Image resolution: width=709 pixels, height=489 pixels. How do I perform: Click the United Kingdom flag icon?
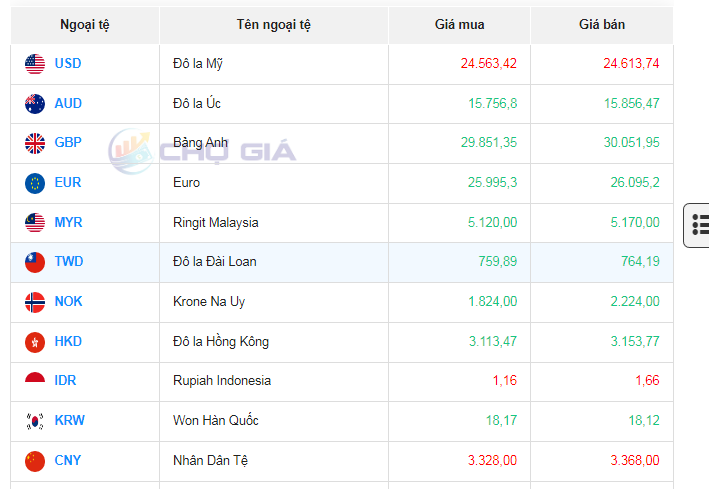click(x=35, y=143)
